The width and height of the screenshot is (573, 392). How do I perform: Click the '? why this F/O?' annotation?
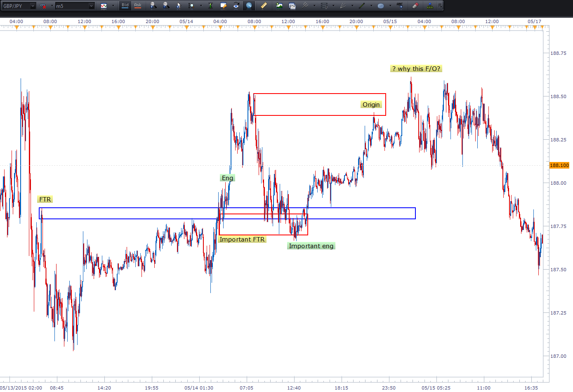(x=416, y=69)
